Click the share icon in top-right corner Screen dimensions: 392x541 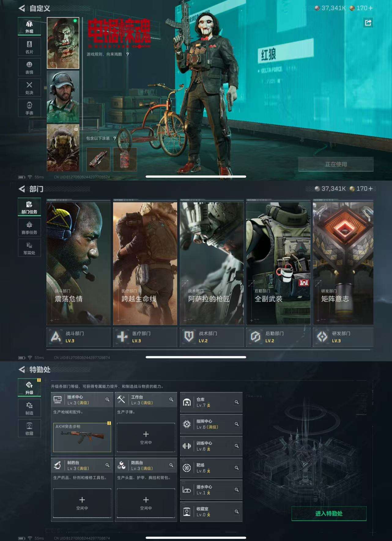[x=368, y=23]
